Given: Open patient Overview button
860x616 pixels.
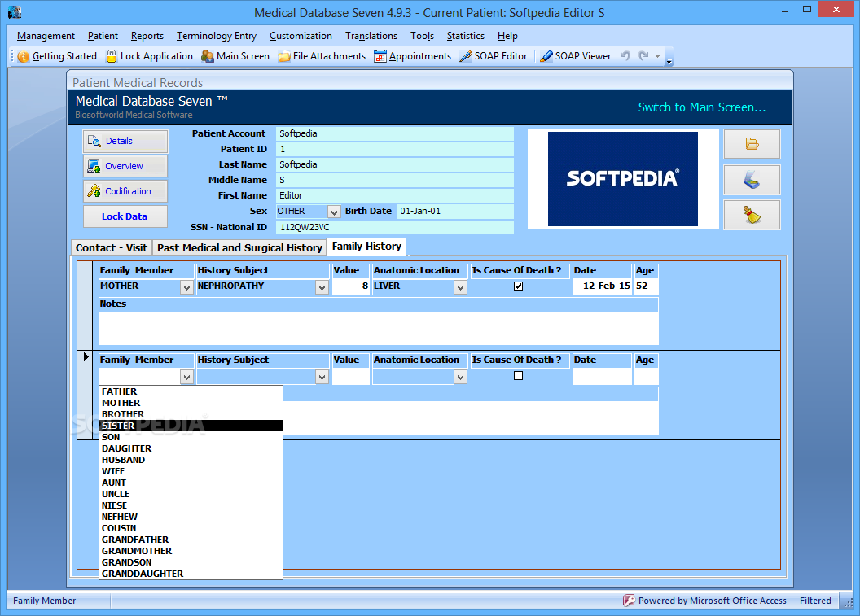Looking at the screenshot, I should tap(125, 166).
